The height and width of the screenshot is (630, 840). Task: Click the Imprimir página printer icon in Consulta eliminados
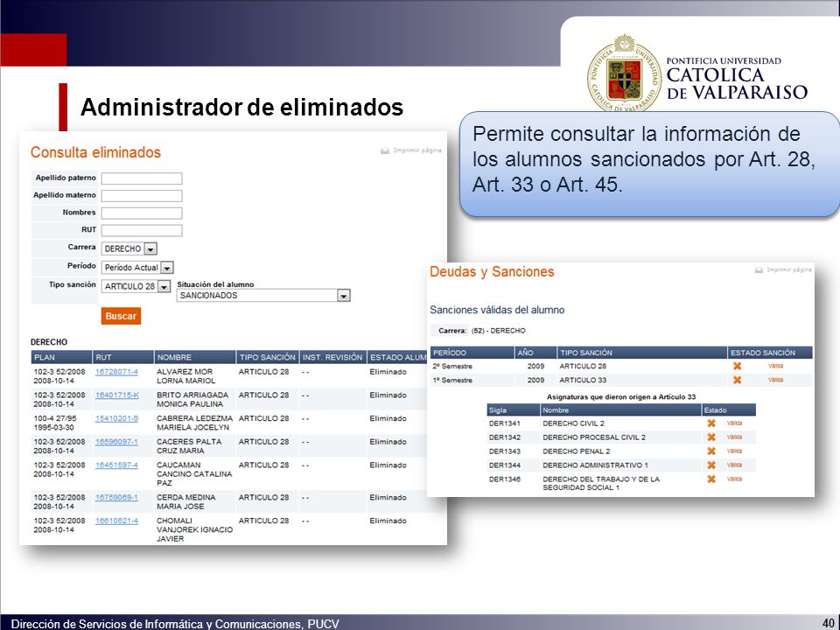pos(385,150)
